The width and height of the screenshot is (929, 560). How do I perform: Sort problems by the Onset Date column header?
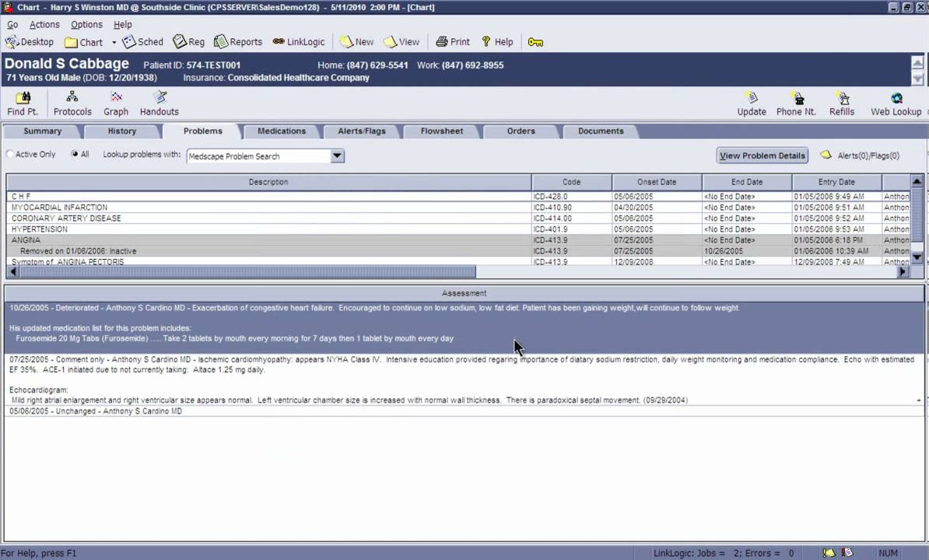(x=657, y=182)
